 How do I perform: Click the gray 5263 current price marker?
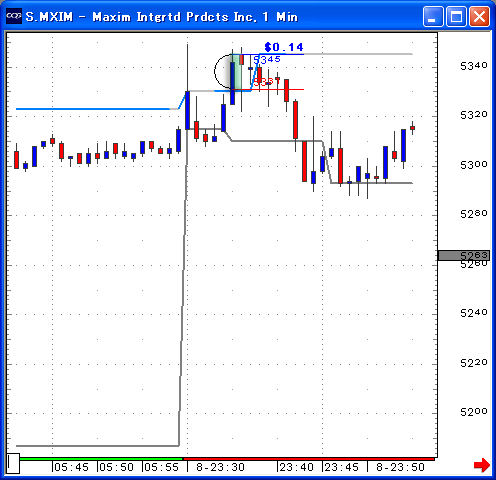coord(463,255)
